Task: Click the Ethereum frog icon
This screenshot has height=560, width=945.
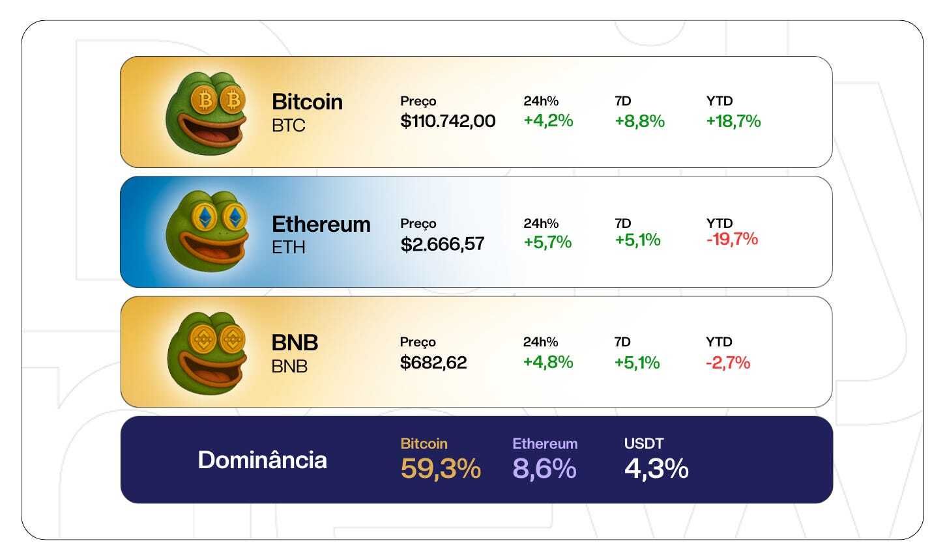Action: click(207, 232)
